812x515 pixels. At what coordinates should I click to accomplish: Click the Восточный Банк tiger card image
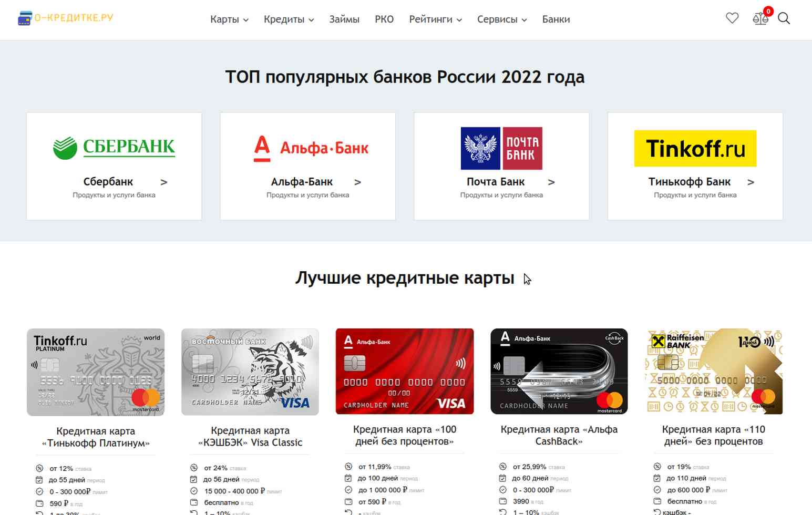pyautogui.click(x=250, y=372)
